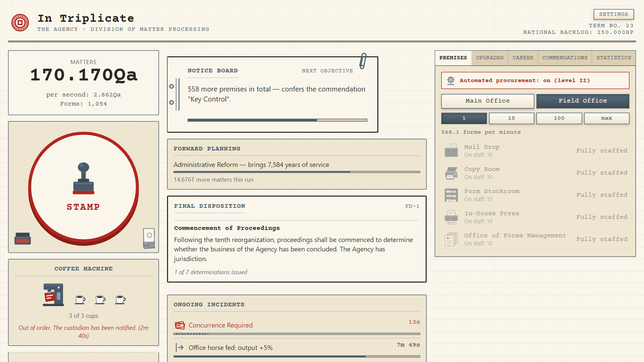Click the automated procurement gear icon
Image resolution: width=644 pixels, height=362 pixels.
coord(451,80)
